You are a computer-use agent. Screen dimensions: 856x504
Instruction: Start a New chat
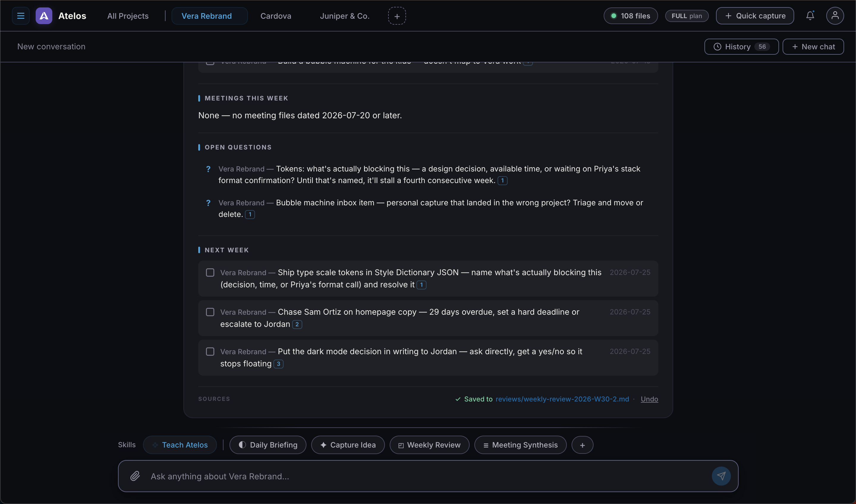pyautogui.click(x=813, y=47)
